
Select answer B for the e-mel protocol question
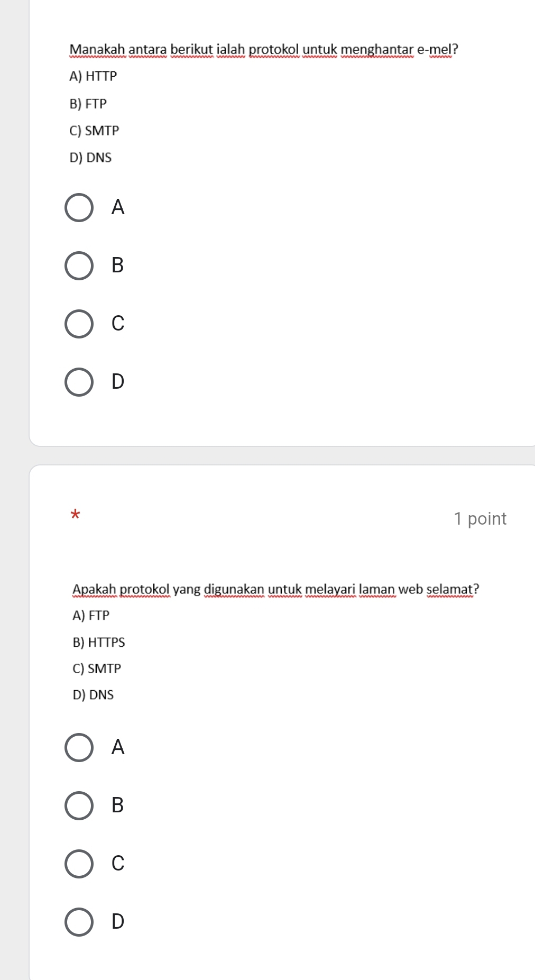tap(79, 265)
